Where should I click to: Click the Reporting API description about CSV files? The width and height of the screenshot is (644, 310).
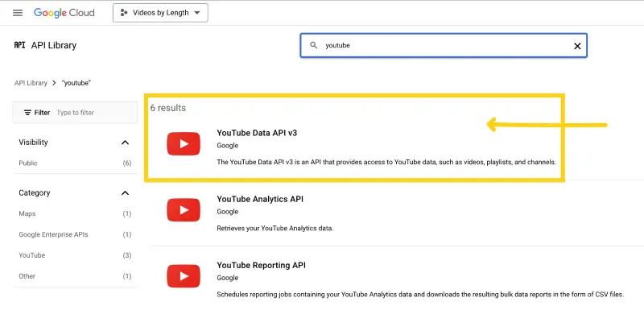(420, 295)
